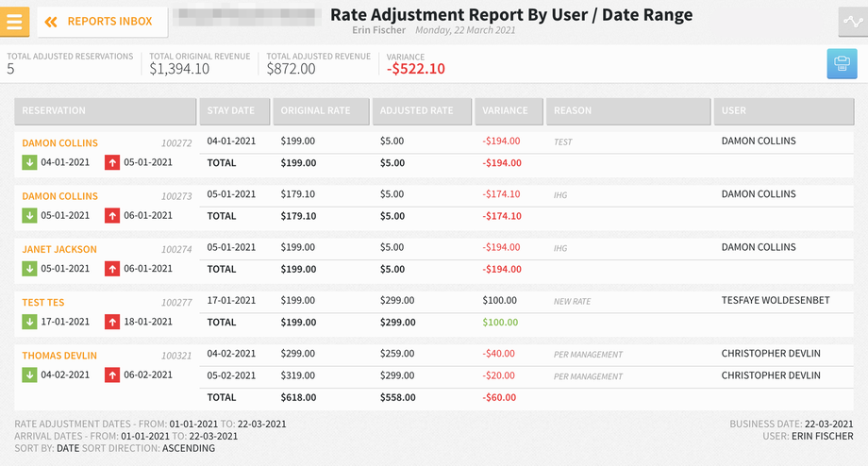This screenshot has width=868, height=466.
Task: Open Damon Collins reservation 100272 link
Action: pos(59,142)
